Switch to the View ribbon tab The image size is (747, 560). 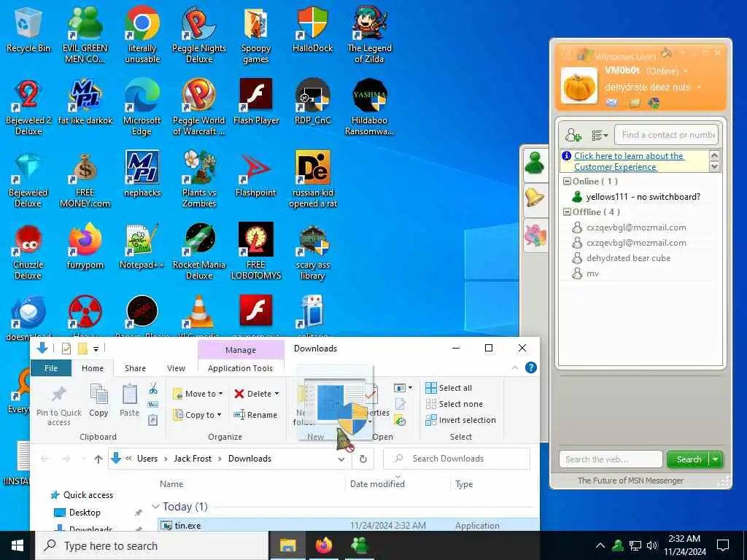pyautogui.click(x=176, y=368)
